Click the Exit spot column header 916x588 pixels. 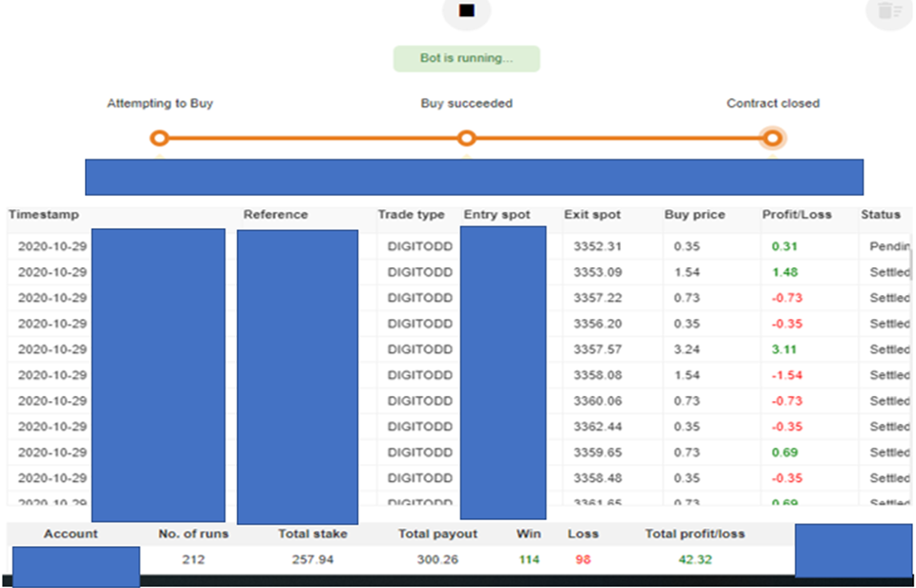click(593, 214)
